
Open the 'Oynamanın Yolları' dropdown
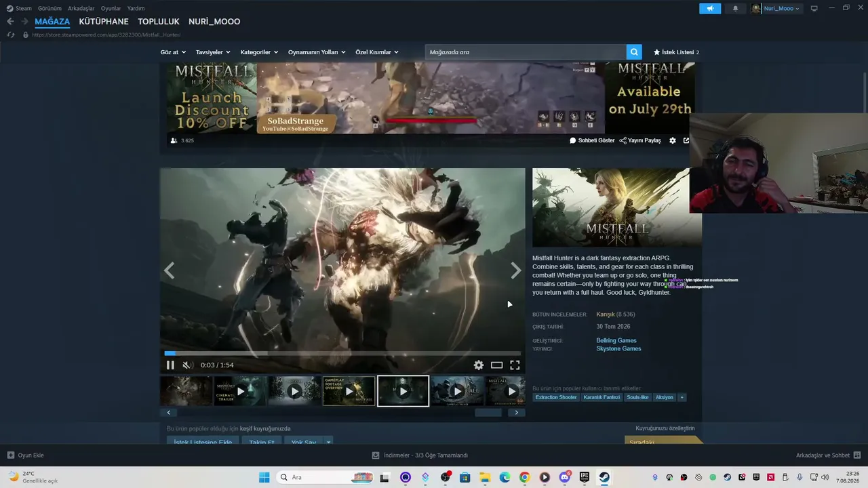point(317,52)
